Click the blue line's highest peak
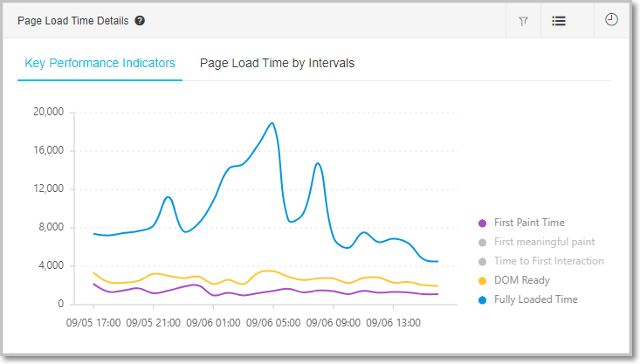 tap(272, 123)
